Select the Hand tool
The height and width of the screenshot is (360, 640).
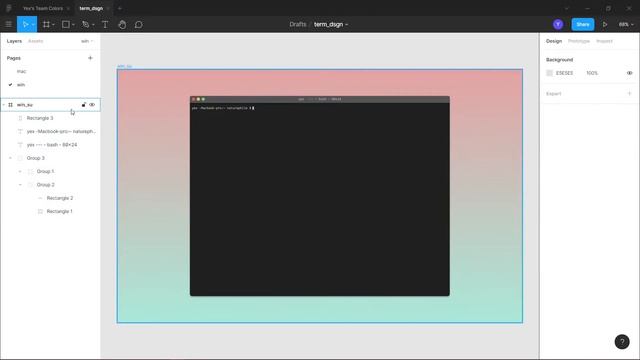[122, 24]
